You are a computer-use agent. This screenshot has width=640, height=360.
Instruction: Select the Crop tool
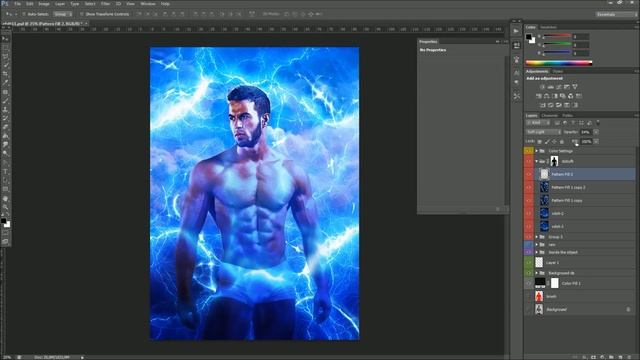(x=5, y=74)
